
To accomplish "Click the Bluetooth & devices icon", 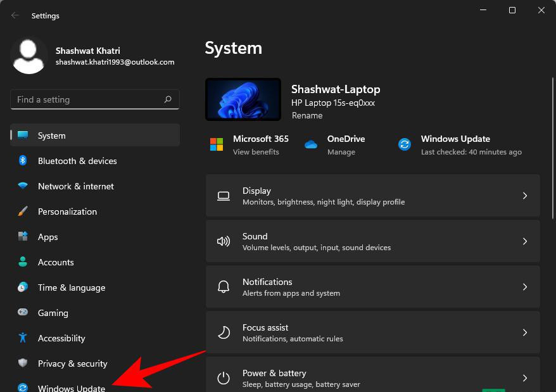I will point(23,161).
